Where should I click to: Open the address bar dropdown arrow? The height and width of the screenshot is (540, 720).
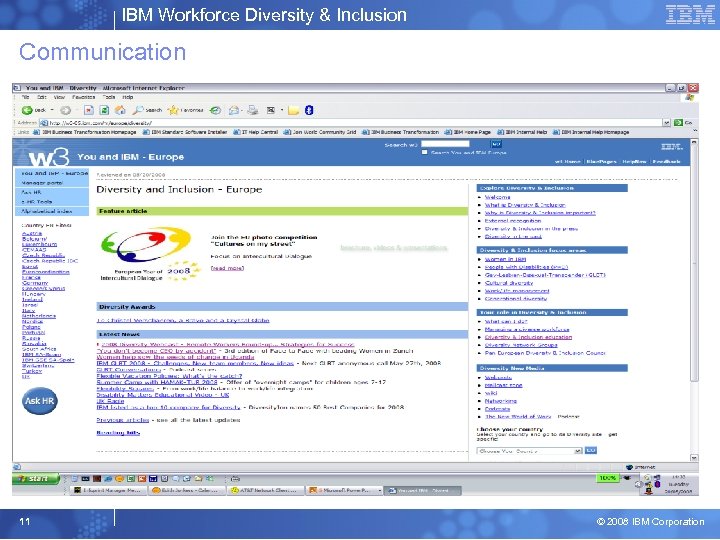(x=666, y=123)
